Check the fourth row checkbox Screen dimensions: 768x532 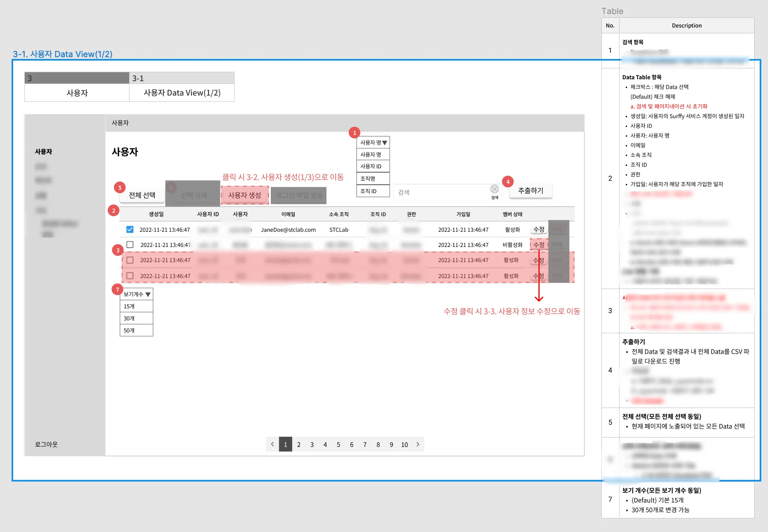pyautogui.click(x=130, y=276)
